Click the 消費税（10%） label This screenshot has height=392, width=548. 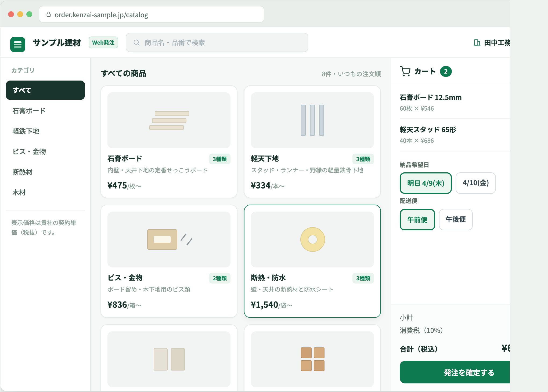[421, 331]
